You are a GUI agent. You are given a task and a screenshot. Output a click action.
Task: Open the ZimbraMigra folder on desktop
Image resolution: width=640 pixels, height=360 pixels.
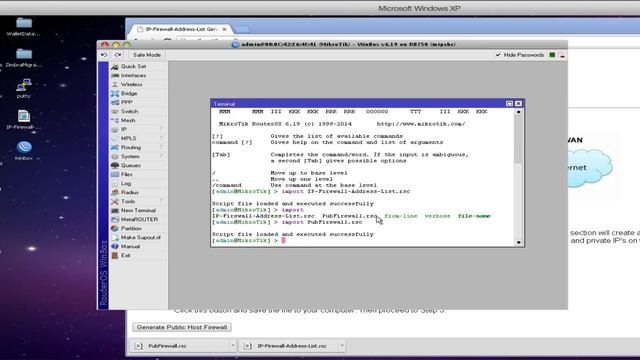coord(24,58)
